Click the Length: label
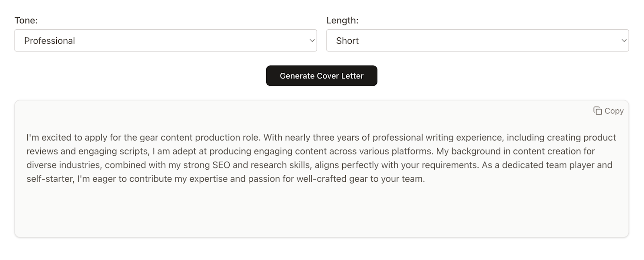This screenshot has height=260, width=644. (342, 20)
